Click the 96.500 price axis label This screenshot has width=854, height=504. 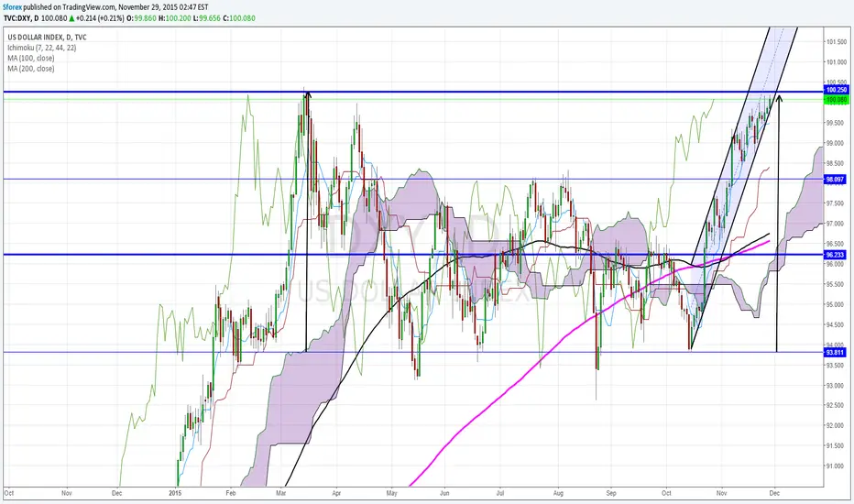point(836,244)
